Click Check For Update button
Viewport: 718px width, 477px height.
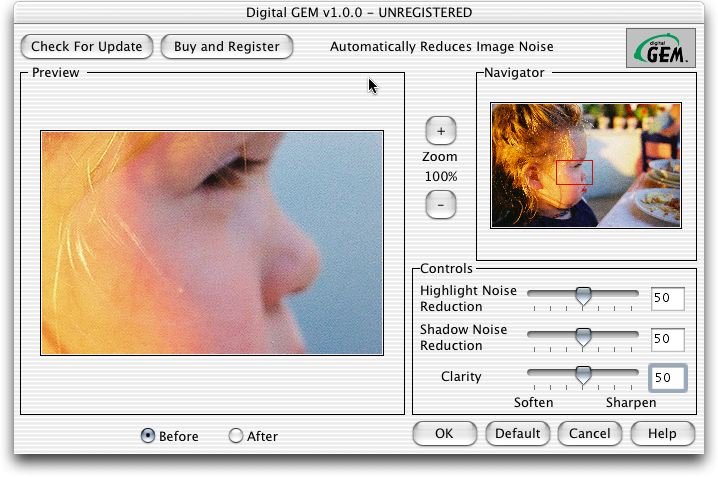click(87, 47)
